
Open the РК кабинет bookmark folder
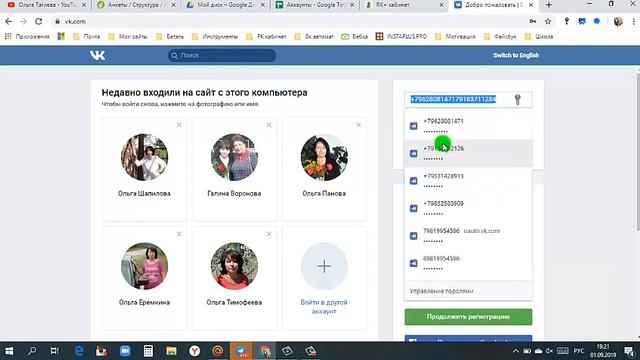(266, 36)
